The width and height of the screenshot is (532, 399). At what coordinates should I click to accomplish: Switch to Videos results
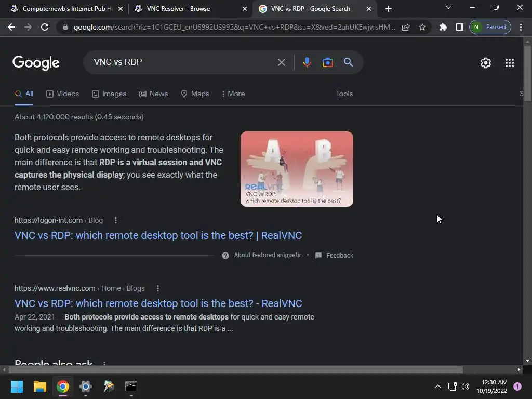(63, 94)
